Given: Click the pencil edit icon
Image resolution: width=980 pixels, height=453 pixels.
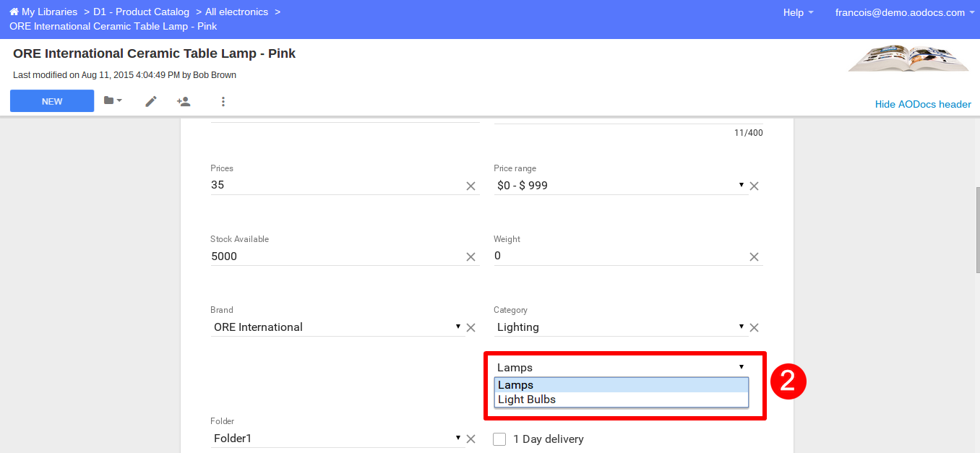Looking at the screenshot, I should tap(151, 101).
